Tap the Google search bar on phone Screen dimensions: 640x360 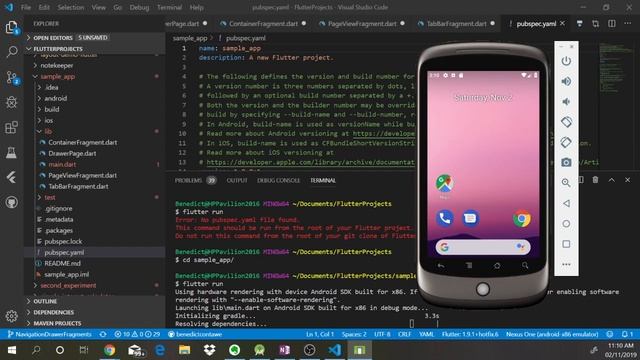pyautogui.click(x=483, y=247)
